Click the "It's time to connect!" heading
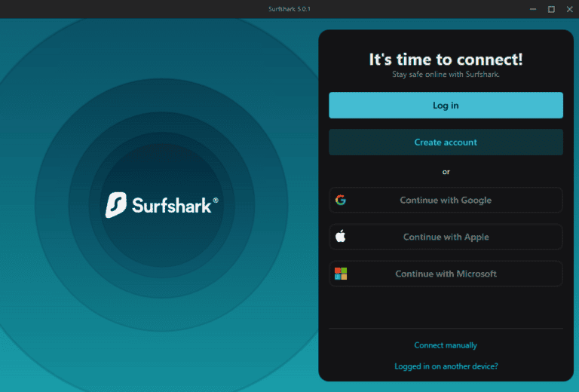 click(446, 60)
